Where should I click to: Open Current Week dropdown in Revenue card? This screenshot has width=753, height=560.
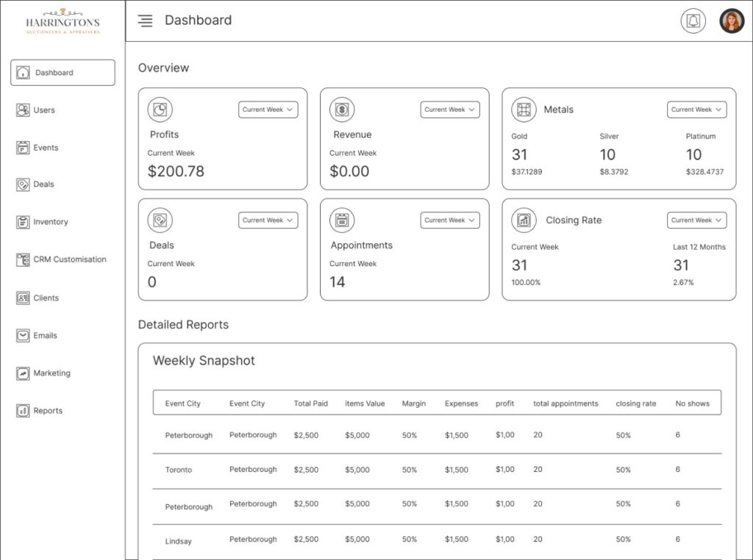click(450, 110)
